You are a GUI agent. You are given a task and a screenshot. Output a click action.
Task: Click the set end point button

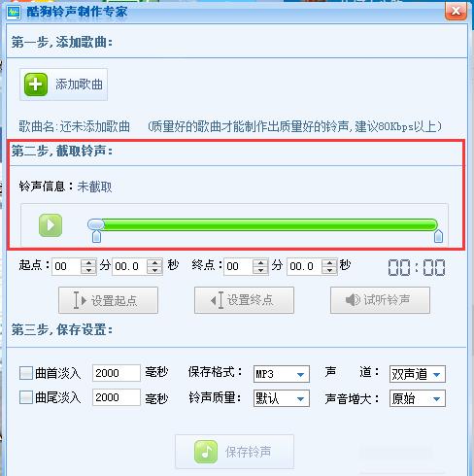click(244, 300)
